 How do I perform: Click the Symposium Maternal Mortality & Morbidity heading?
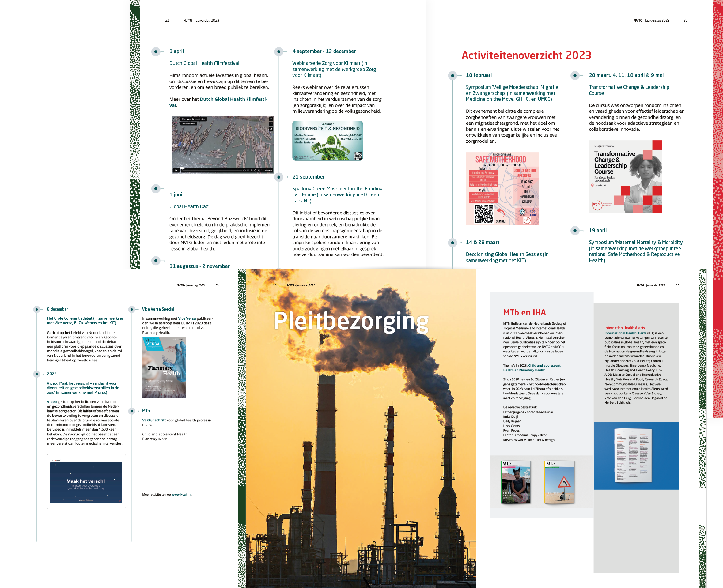point(636,251)
